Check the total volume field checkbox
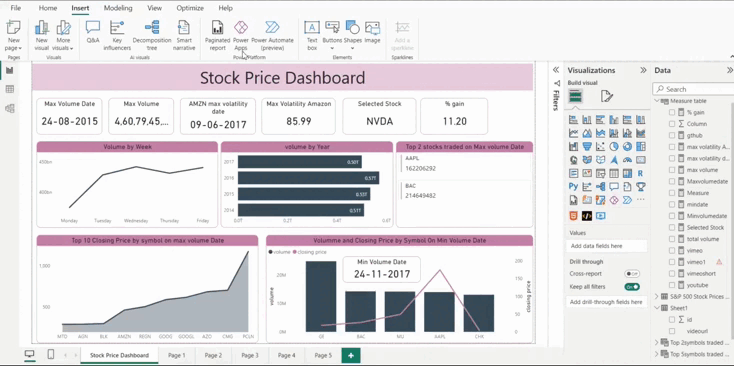This screenshot has width=734, height=366. pyautogui.click(x=672, y=239)
